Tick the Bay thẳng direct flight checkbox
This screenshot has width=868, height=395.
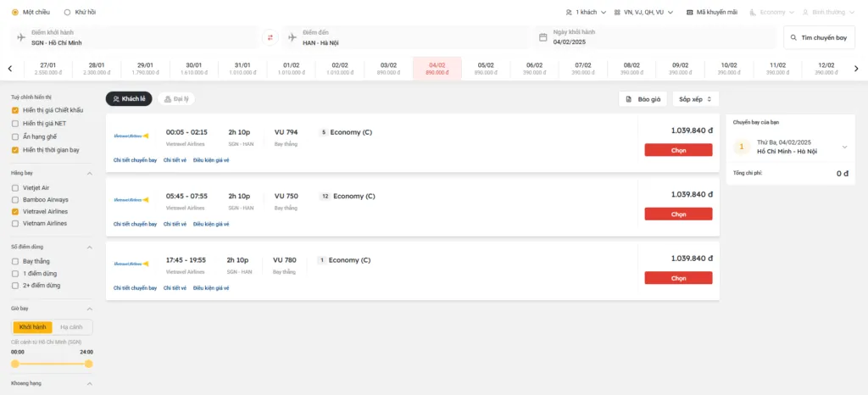[x=15, y=262]
